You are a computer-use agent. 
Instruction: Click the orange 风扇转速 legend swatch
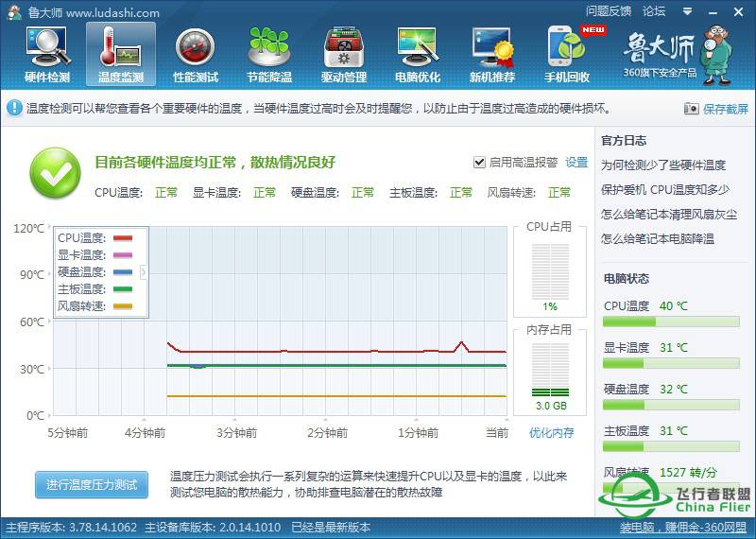coord(123,306)
